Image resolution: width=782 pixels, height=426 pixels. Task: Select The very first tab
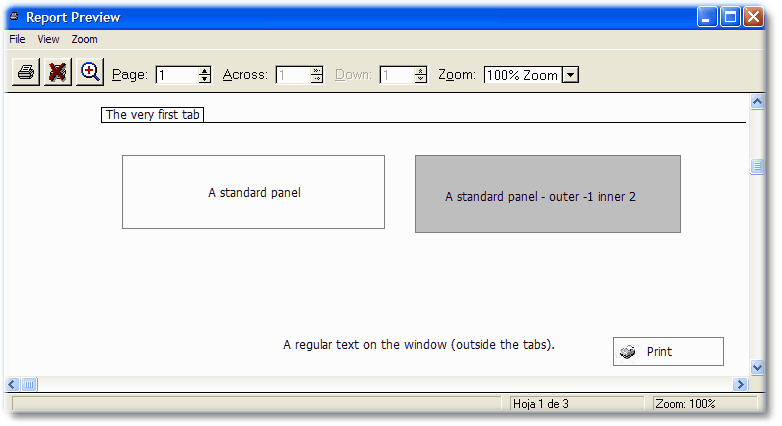[x=153, y=115]
